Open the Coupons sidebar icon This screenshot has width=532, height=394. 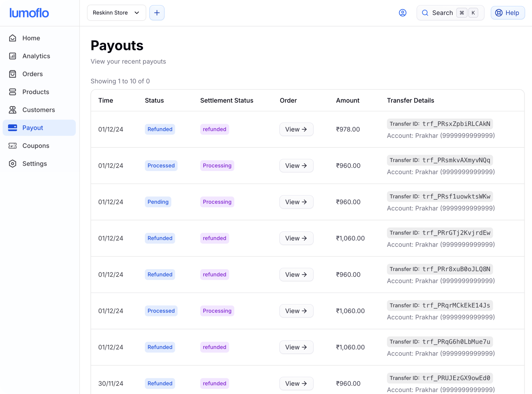[x=13, y=145]
